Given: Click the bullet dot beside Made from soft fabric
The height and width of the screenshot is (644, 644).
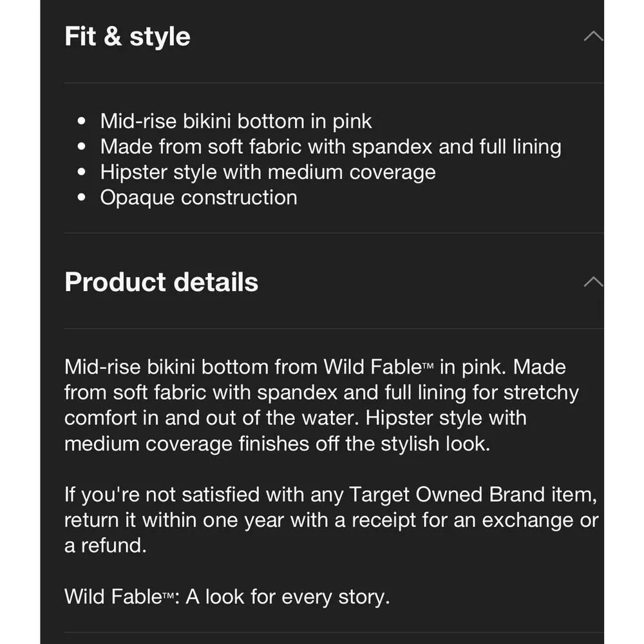Looking at the screenshot, I should coord(81,147).
